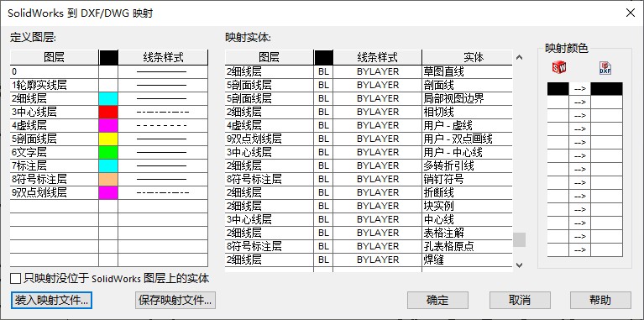644x320 pixels.
Task: Select entity 多转折引线
Action: (468, 165)
